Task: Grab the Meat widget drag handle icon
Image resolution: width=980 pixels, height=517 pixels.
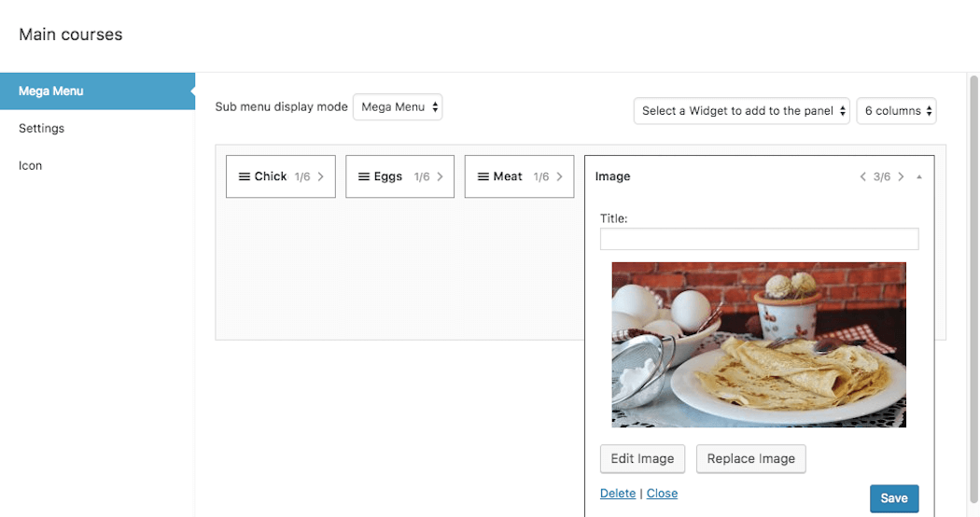Action: [x=483, y=177]
